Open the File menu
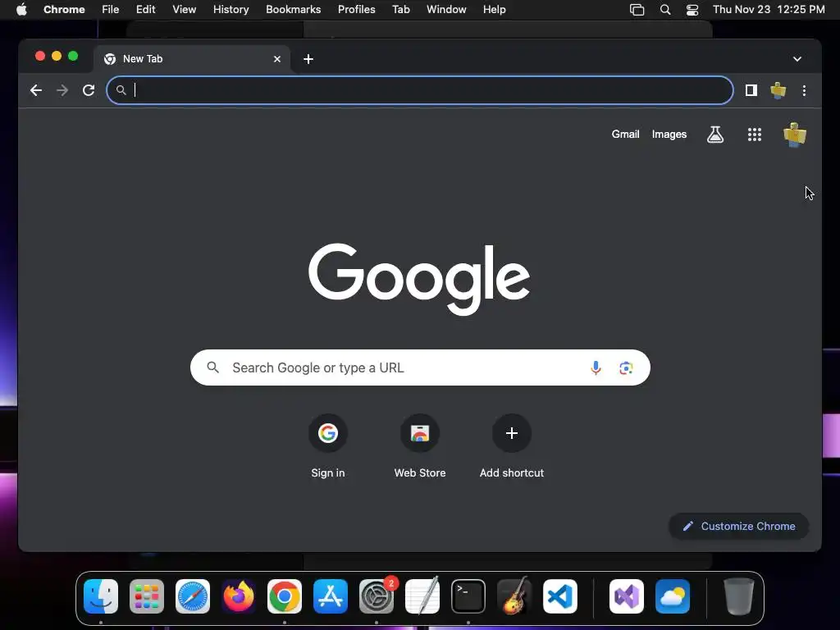Image resolution: width=840 pixels, height=630 pixels. (x=111, y=10)
